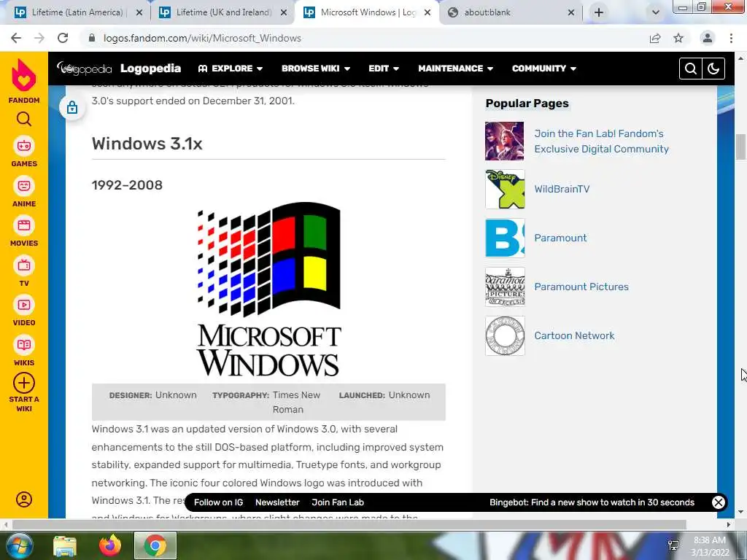Click Join Fan Lab in bottom bar
The width and height of the screenshot is (747, 560).
click(338, 502)
